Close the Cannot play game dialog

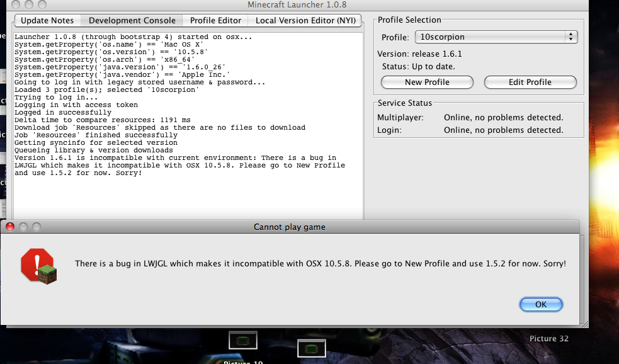pyautogui.click(x=10, y=227)
